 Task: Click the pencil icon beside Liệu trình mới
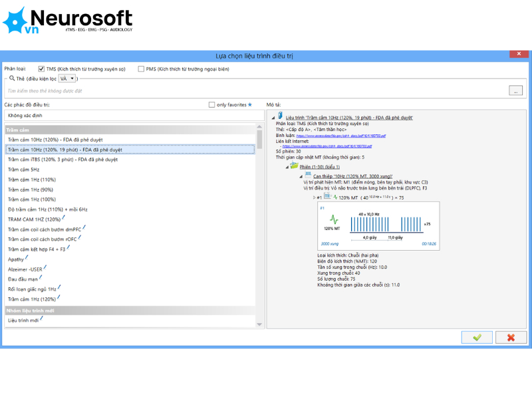coord(41,319)
